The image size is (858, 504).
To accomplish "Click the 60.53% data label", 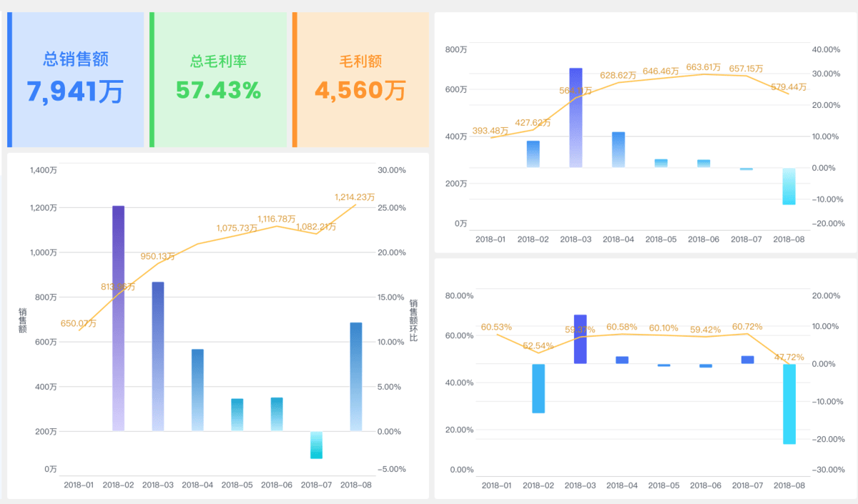I will click(x=496, y=327).
